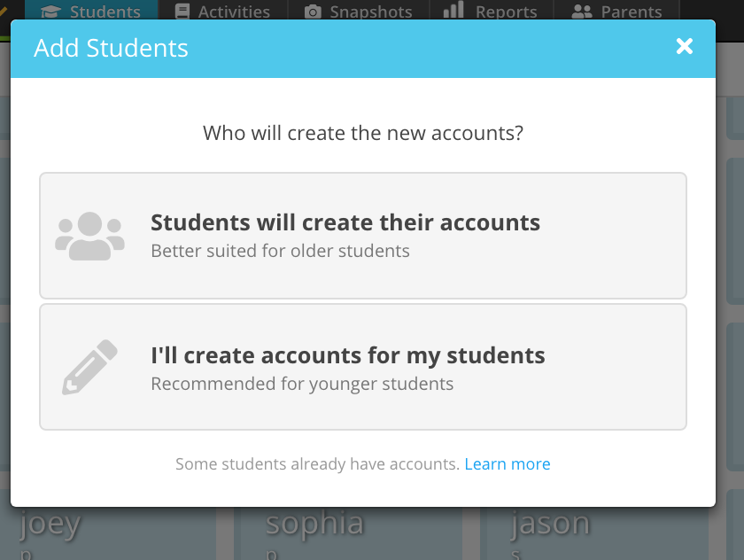Image resolution: width=744 pixels, height=560 pixels.
Task: Choose I'll create accounts for my students
Action: 363,367
